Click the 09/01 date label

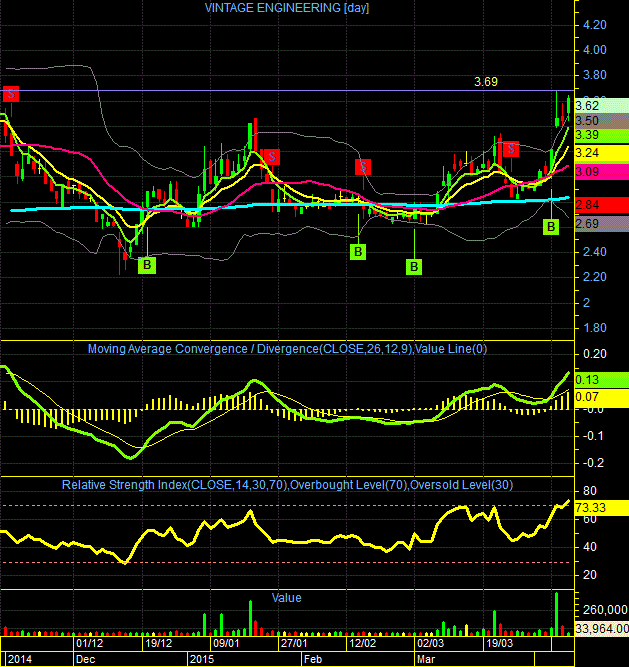(x=226, y=643)
